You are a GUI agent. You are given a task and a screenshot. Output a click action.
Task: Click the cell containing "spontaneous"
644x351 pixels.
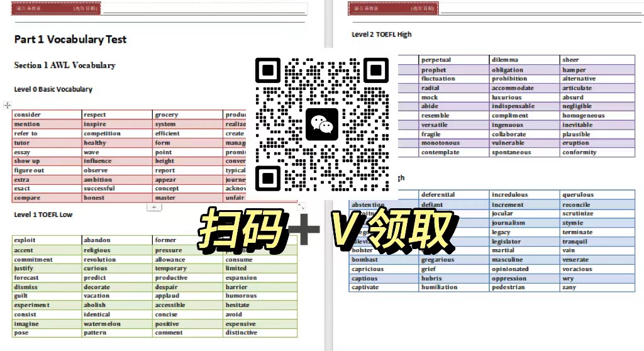(525, 152)
